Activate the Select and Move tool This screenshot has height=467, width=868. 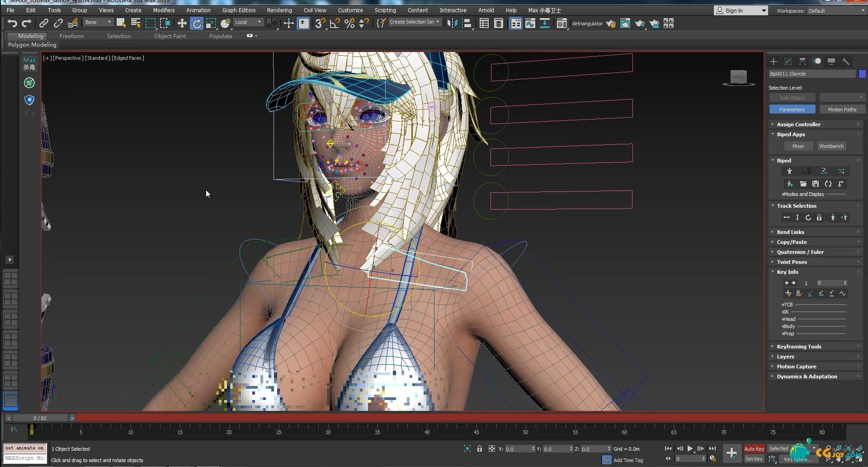tap(182, 23)
